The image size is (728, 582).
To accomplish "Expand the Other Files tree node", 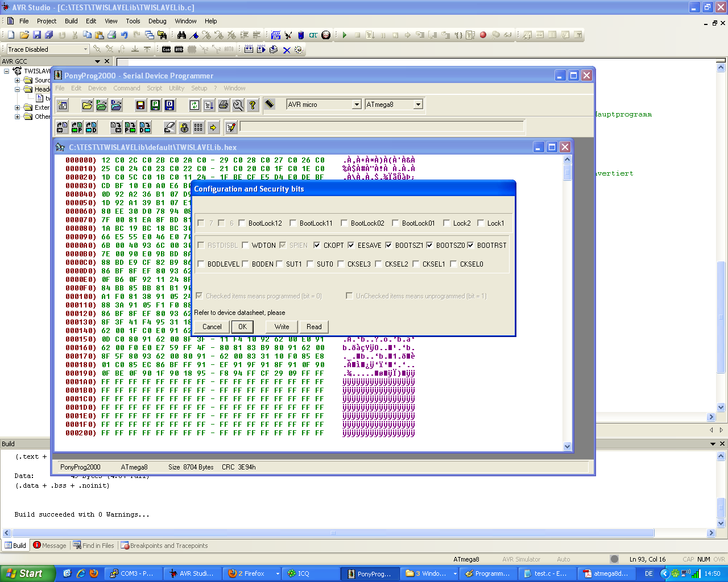I will [x=18, y=117].
